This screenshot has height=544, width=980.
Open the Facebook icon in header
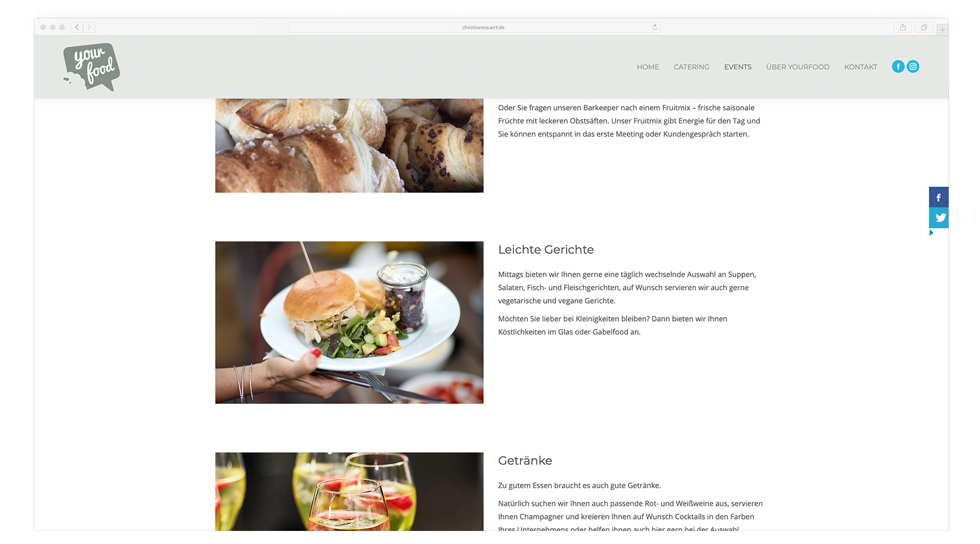[898, 66]
